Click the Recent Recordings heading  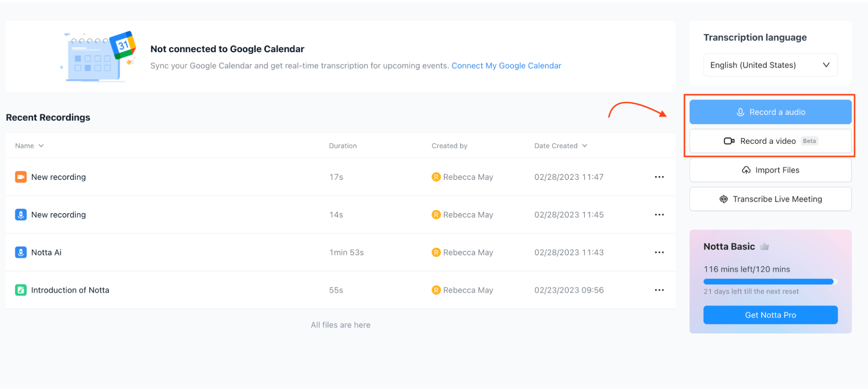coord(48,117)
